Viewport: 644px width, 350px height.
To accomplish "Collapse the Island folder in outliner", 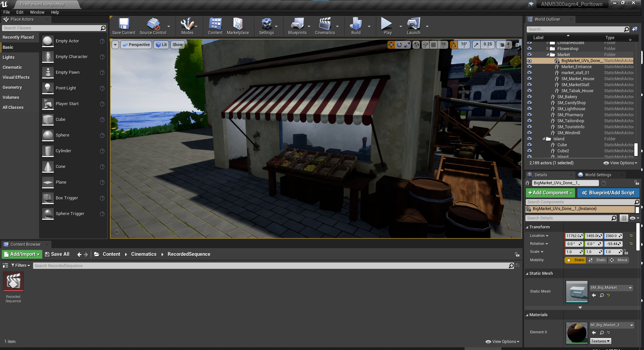I will (x=544, y=139).
